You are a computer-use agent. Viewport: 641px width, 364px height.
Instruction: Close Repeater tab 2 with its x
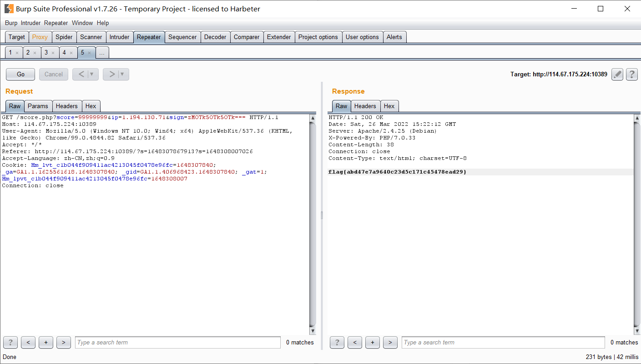point(35,53)
